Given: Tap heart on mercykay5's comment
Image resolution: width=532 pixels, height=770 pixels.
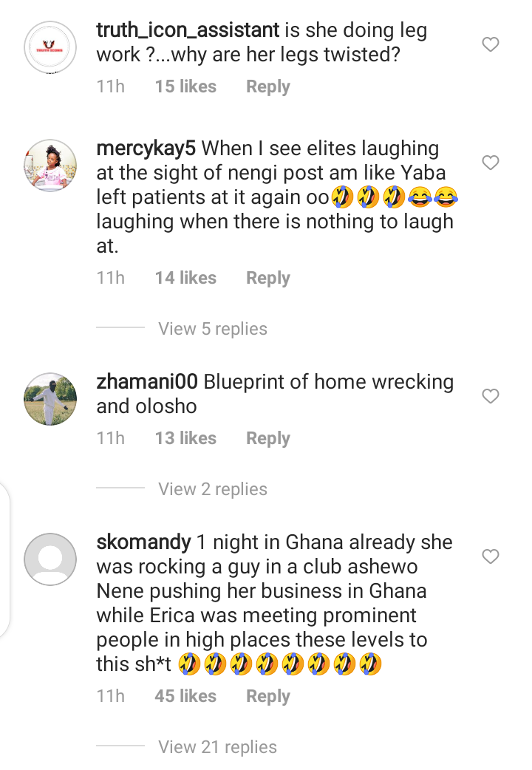Looking at the screenshot, I should coord(491,163).
